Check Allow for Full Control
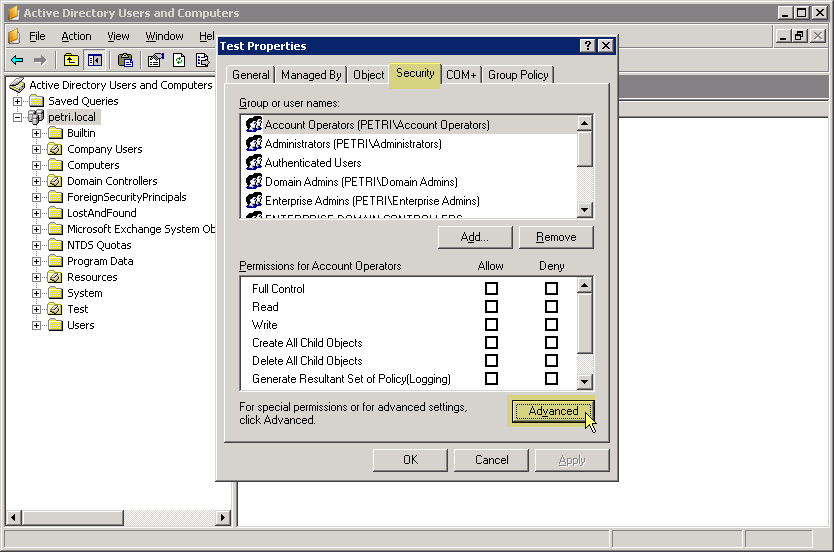This screenshot has height=552, width=834. 491,288
